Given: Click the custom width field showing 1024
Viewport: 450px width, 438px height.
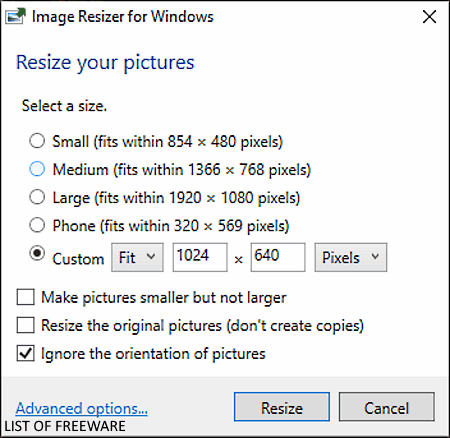Looking at the screenshot, I should [200, 257].
